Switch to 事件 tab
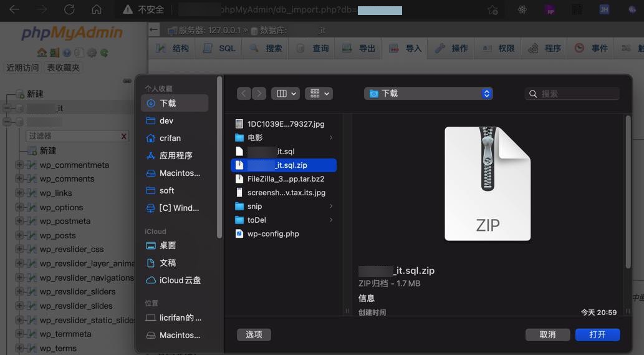The width and height of the screenshot is (644, 355). (x=592, y=49)
